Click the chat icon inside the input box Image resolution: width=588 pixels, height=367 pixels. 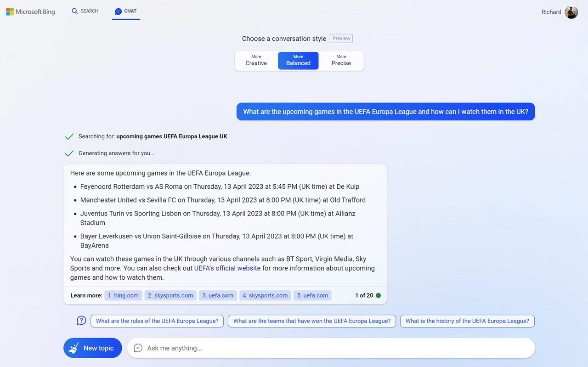click(138, 348)
